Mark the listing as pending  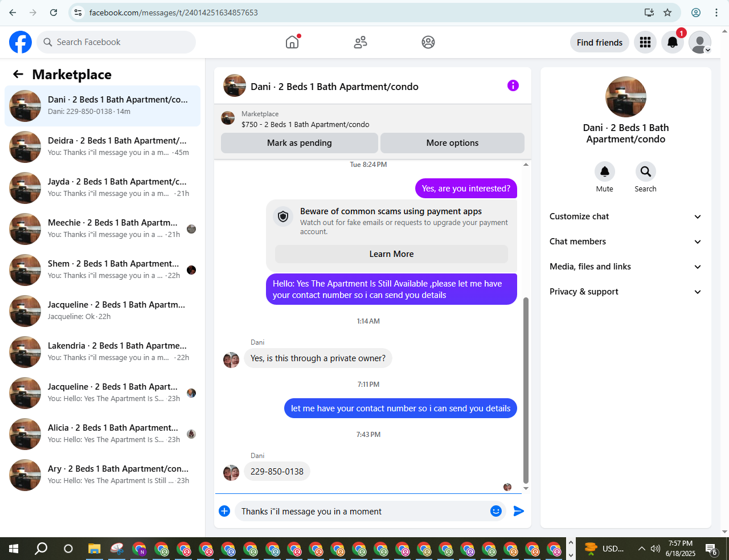pyautogui.click(x=300, y=143)
